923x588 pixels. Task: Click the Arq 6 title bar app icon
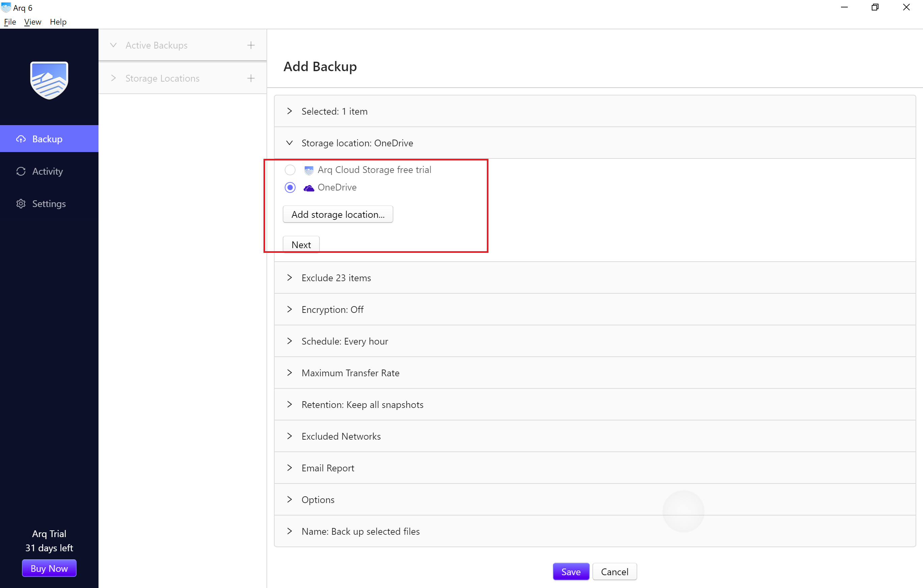(6, 7)
